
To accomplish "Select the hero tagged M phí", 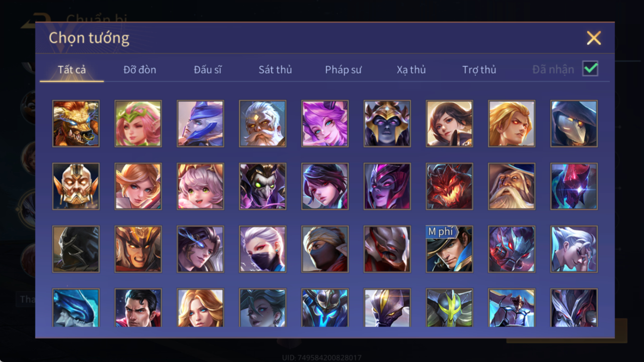I will (449, 250).
